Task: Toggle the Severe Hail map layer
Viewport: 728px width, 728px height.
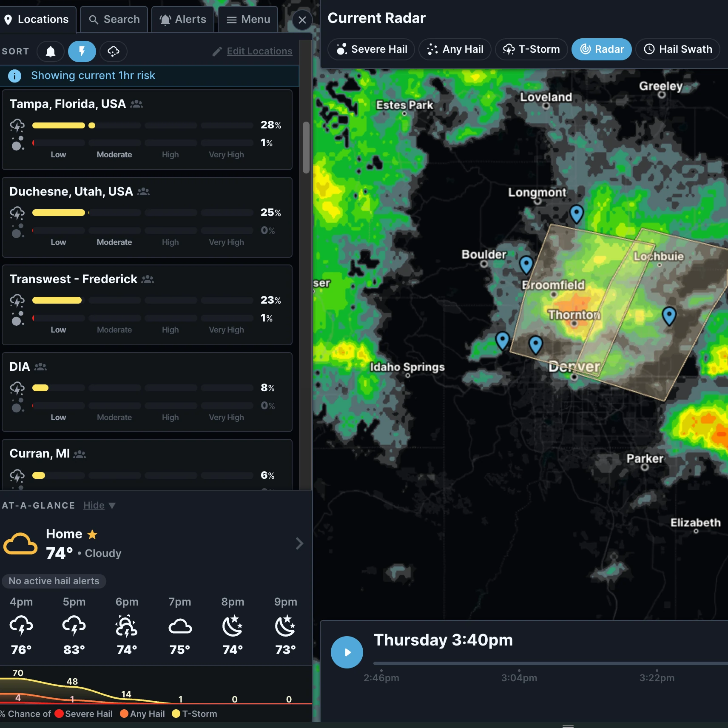Action: tap(371, 49)
